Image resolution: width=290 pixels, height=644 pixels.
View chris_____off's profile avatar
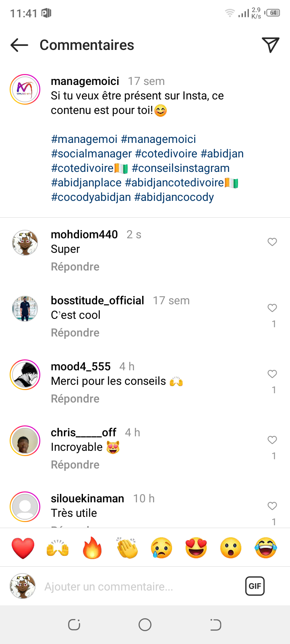(x=25, y=441)
